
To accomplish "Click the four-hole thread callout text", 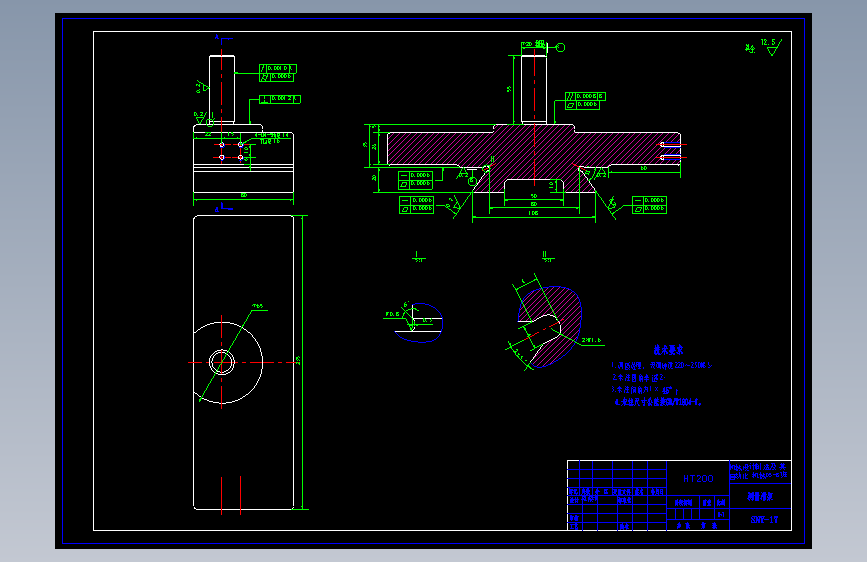I will click(271, 138).
